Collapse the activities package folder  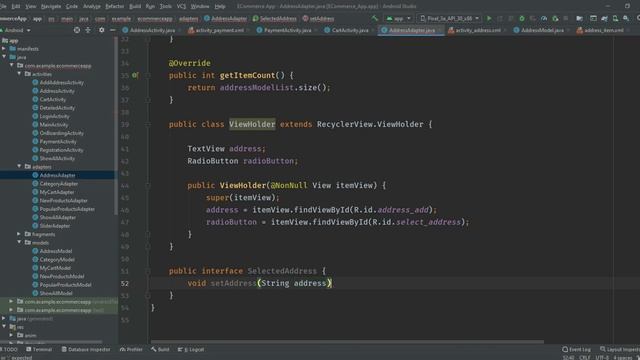click(x=19, y=74)
